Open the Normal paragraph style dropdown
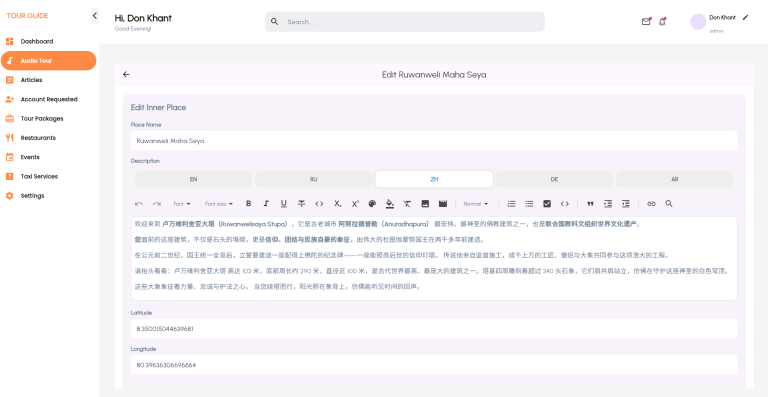 coord(476,204)
